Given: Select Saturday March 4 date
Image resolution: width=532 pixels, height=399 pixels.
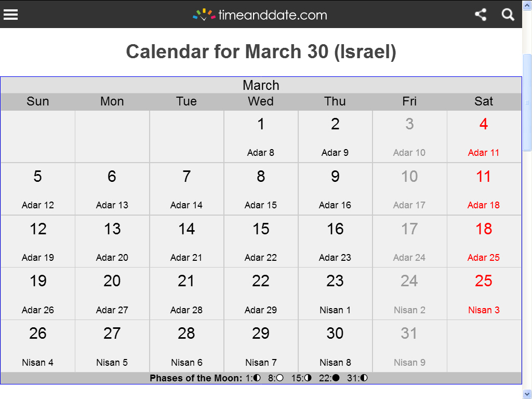Looking at the screenshot, I should [x=484, y=137].
